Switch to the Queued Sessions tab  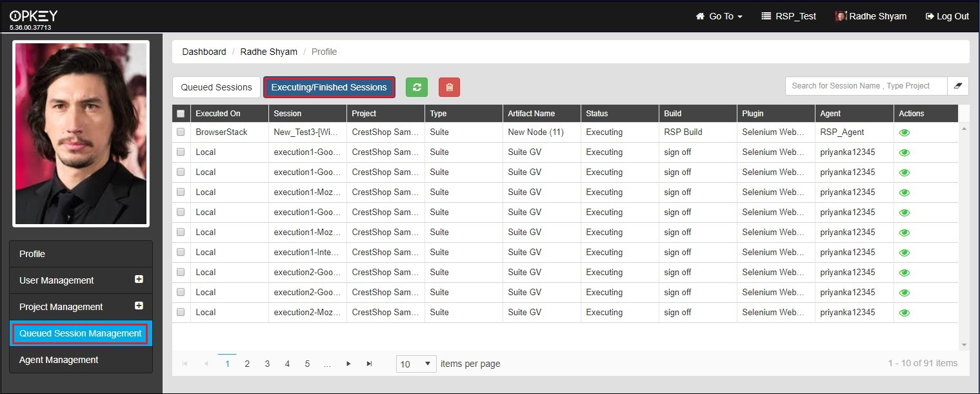click(216, 87)
